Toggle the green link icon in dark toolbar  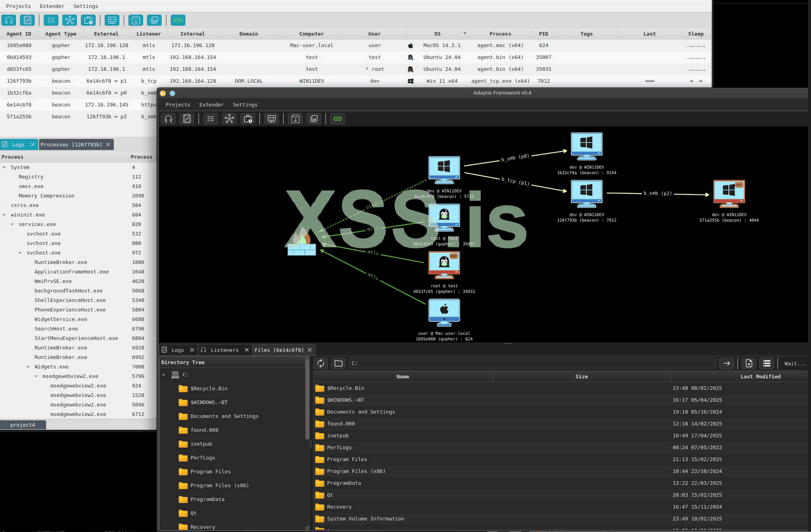coord(338,119)
